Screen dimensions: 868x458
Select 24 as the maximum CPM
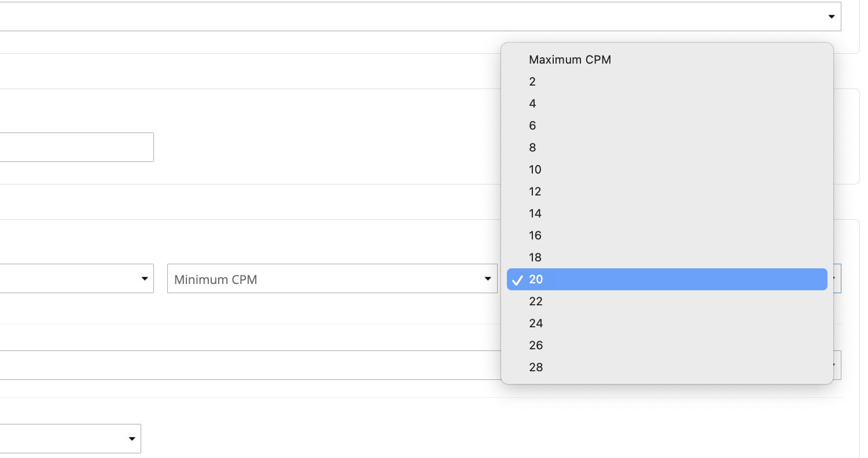pos(535,323)
